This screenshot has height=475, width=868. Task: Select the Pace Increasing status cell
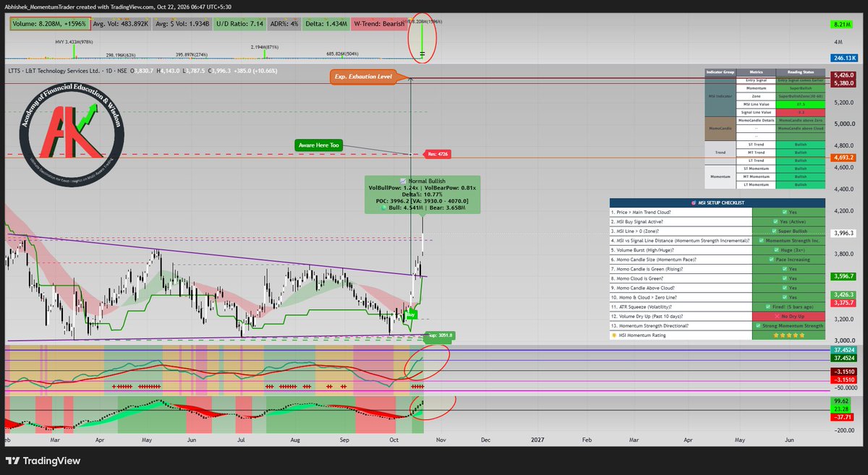[788, 259]
